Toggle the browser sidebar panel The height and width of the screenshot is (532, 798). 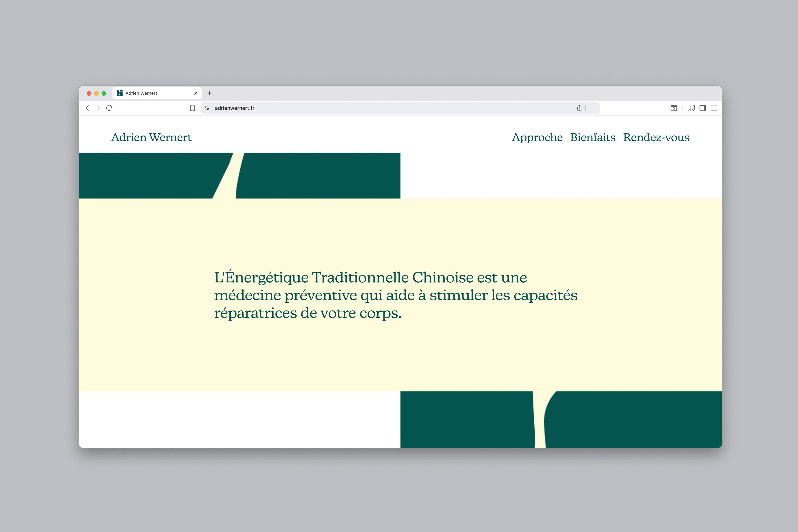pyautogui.click(x=703, y=108)
